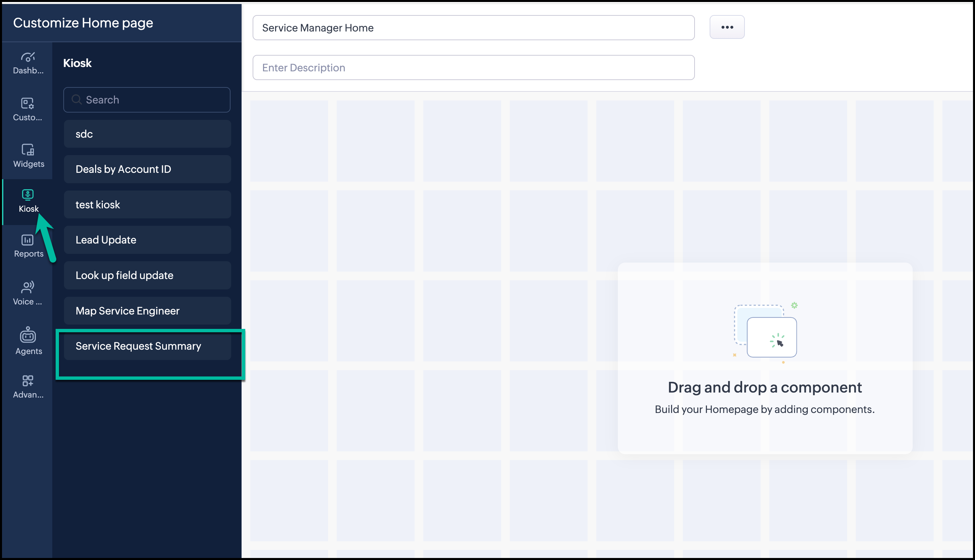Open the Dashboard components section
This screenshot has width=975, height=560.
pos(28,63)
